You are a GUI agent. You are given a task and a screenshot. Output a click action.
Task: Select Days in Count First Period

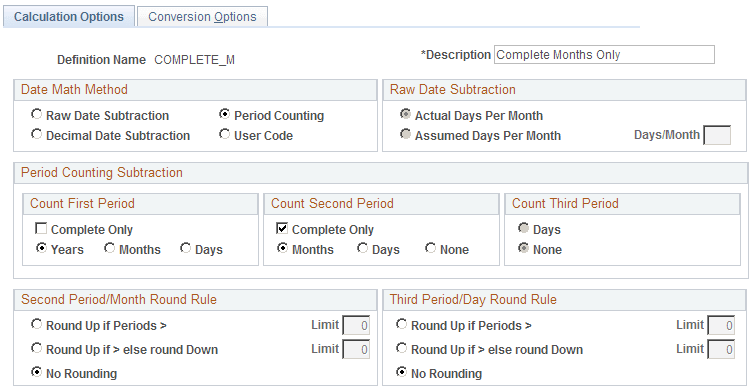point(186,248)
